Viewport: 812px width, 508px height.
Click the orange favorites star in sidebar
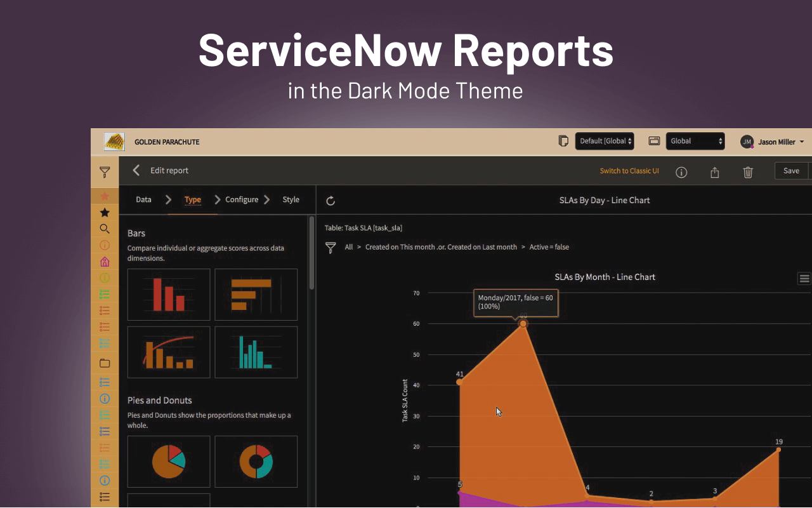(105, 196)
